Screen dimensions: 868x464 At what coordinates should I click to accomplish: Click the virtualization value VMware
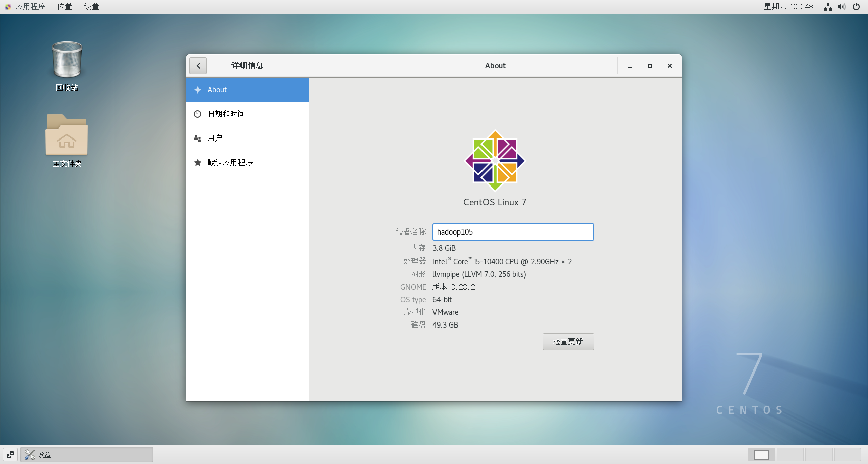pos(446,312)
